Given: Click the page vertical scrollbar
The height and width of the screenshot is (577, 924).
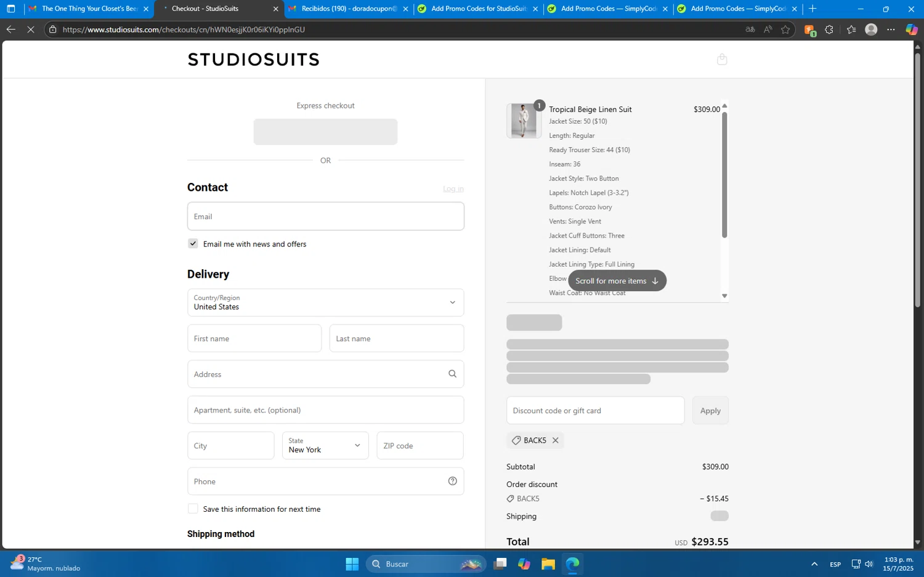Looking at the screenshot, I should pyautogui.click(x=918, y=180).
